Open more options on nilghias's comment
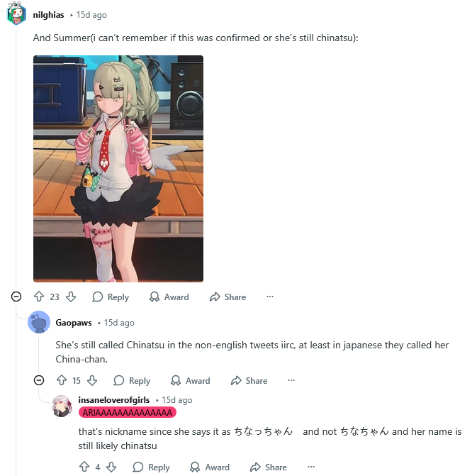 coord(270,297)
